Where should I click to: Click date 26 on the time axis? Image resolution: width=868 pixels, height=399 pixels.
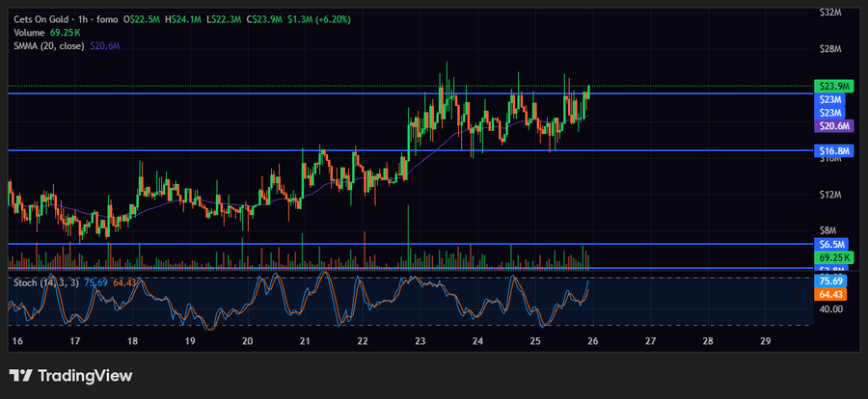tap(593, 341)
